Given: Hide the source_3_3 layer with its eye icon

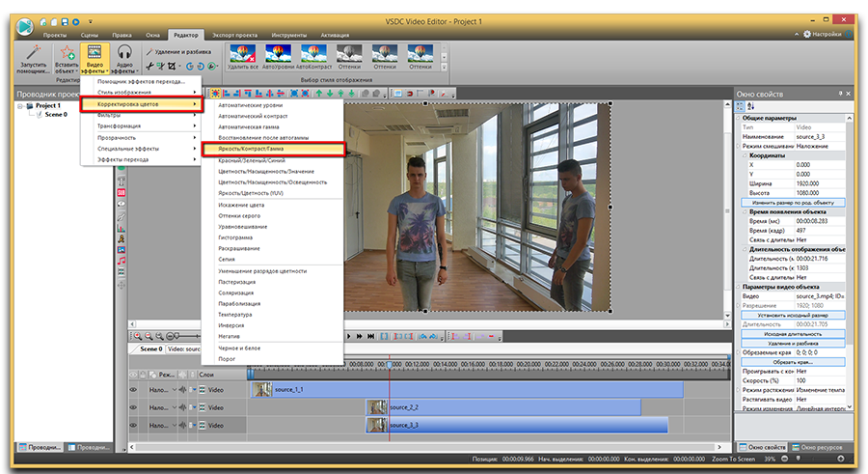Looking at the screenshot, I should pos(133,425).
